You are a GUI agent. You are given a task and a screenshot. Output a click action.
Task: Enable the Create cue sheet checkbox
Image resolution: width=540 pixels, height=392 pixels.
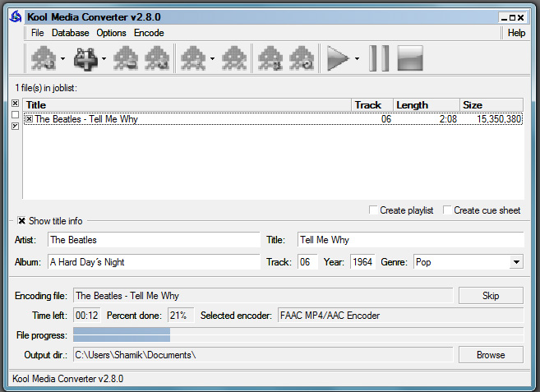(447, 210)
